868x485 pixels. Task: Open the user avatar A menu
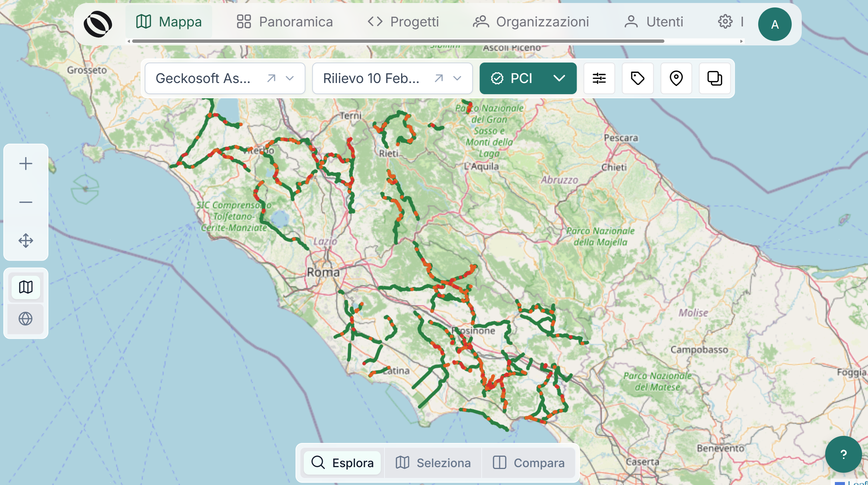coord(775,24)
